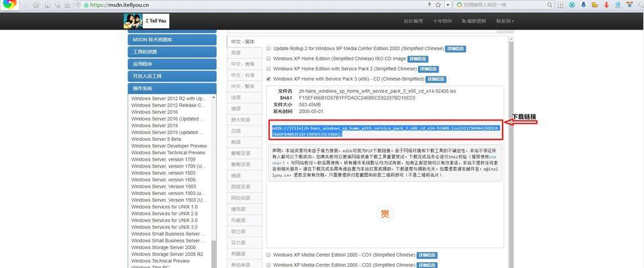
Task: Open Windows Server 2019 in the OS list
Action: coord(155,126)
